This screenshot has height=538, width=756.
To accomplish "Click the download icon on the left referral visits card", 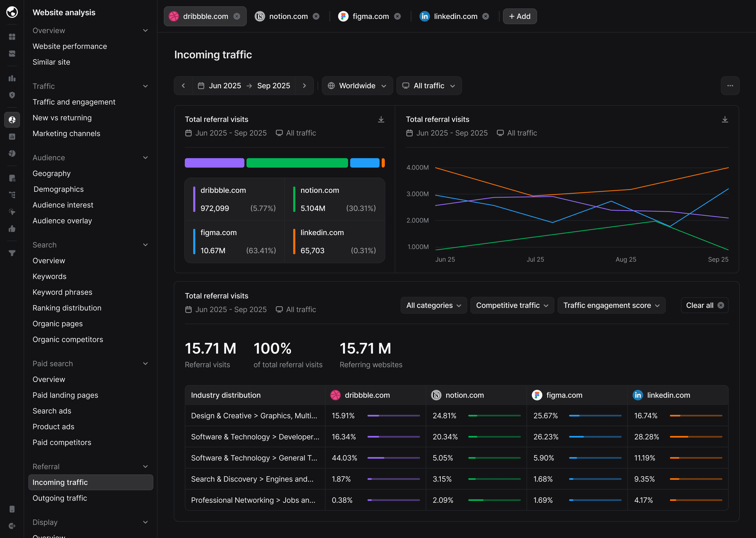I will pos(381,119).
